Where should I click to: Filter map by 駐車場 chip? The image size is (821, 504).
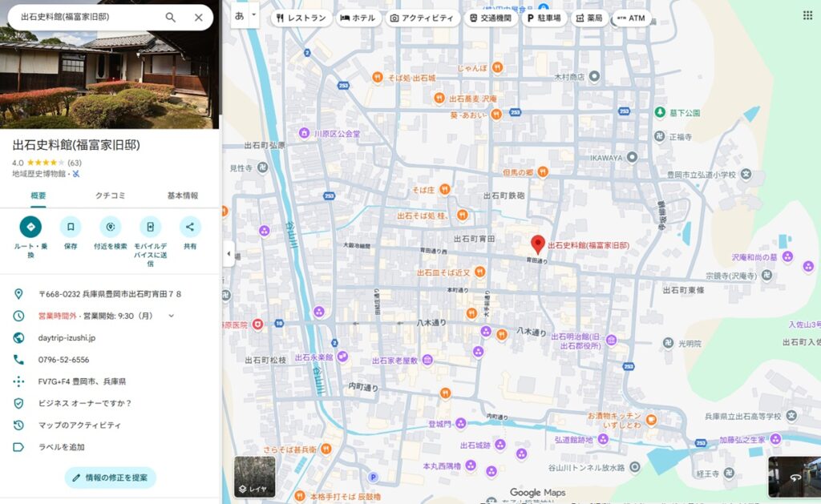click(544, 18)
